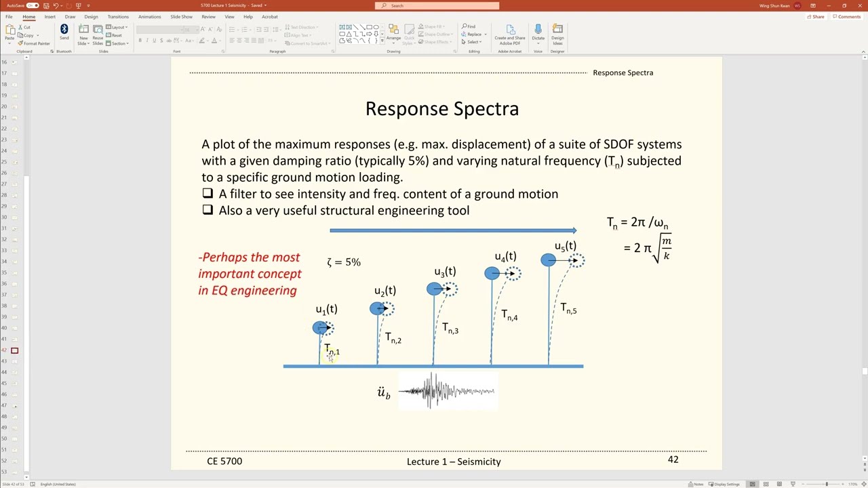The image size is (868, 488).
Task: Switch to the Design tab
Action: point(91,16)
